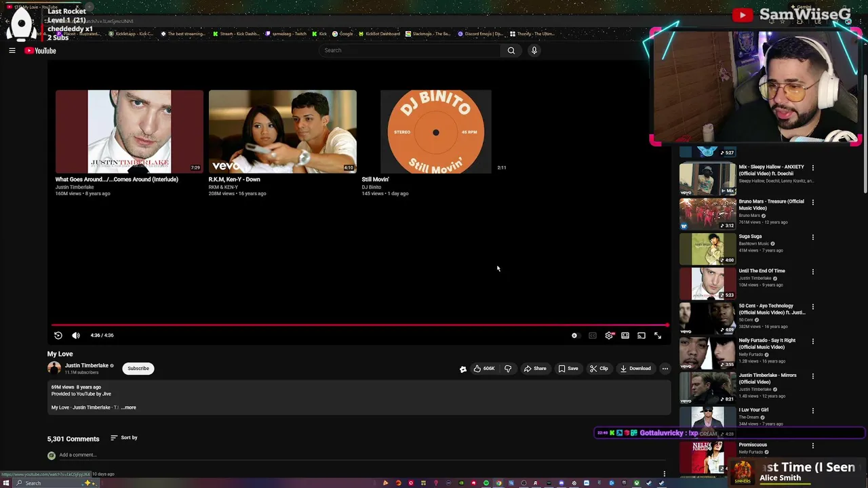Click the Add a comment field
This screenshot has height=488, width=868.
click(77, 455)
